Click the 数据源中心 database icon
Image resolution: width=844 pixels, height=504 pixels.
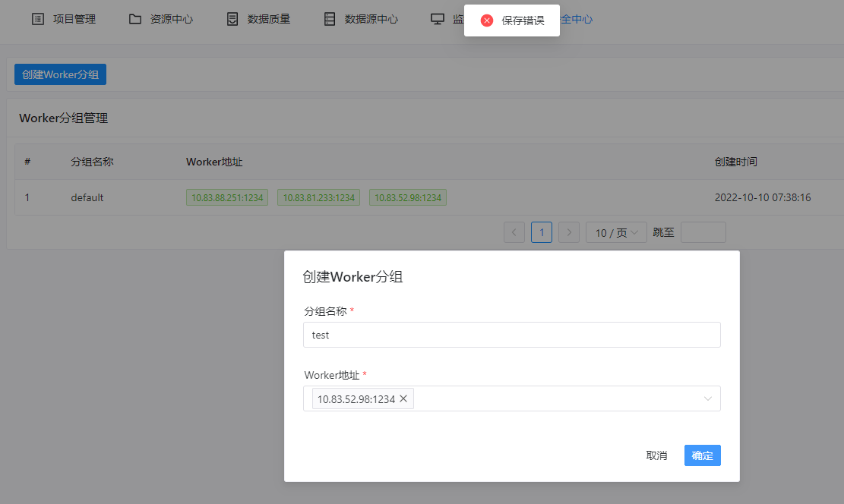330,18
